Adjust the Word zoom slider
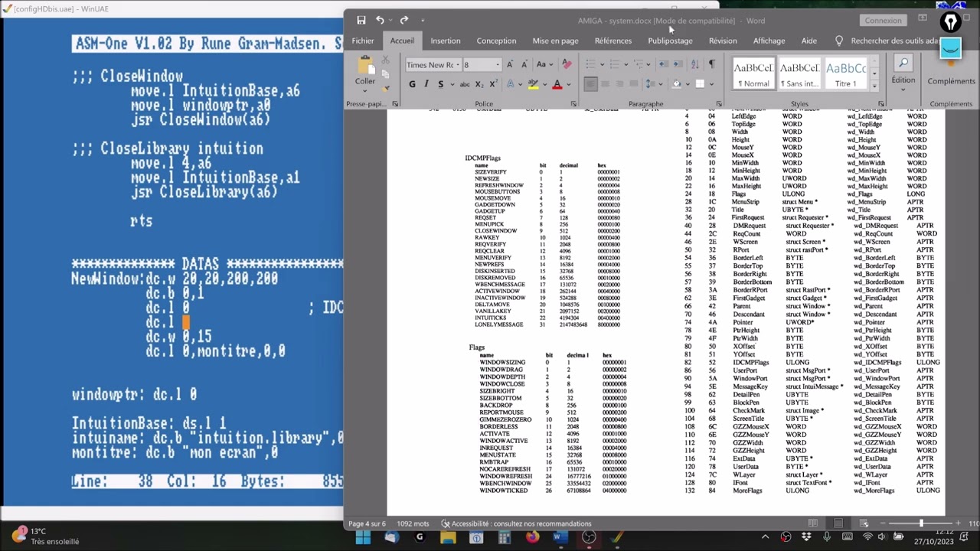Viewport: 980px width, 551px height. (x=921, y=523)
